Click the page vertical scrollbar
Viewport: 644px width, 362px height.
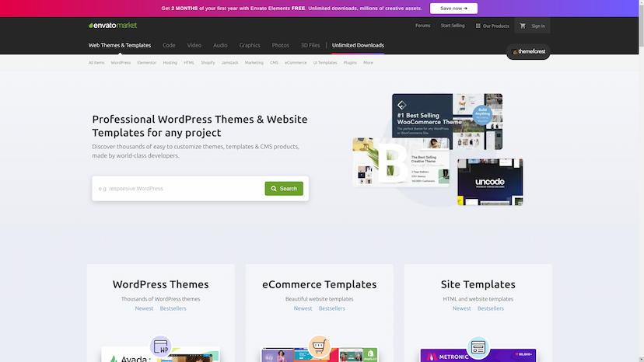[x=641, y=181]
